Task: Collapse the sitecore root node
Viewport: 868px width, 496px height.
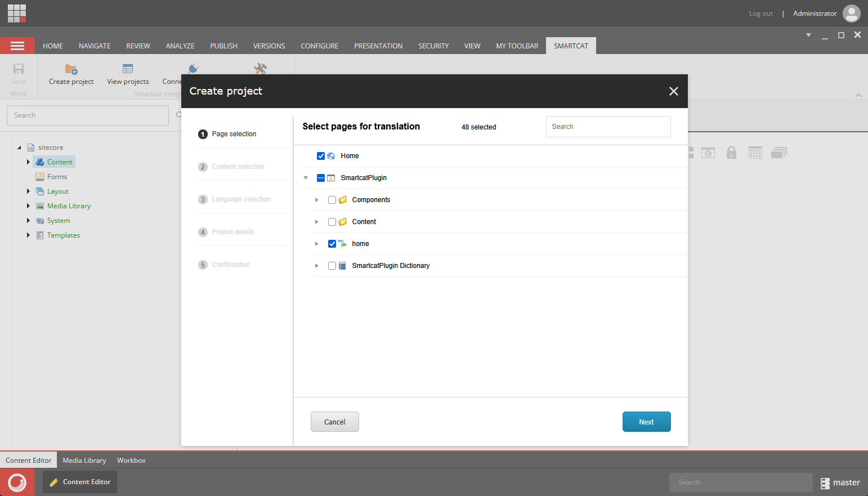Action: coord(19,148)
